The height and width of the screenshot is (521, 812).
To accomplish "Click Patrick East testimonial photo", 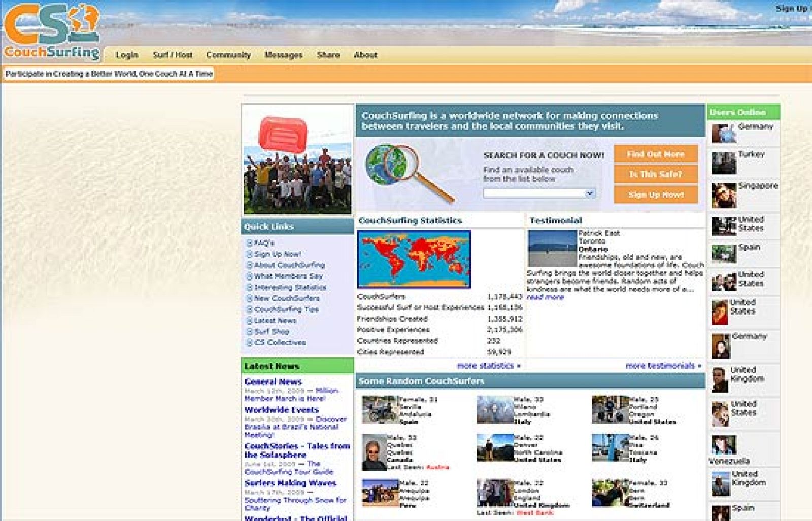I will point(552,249).
